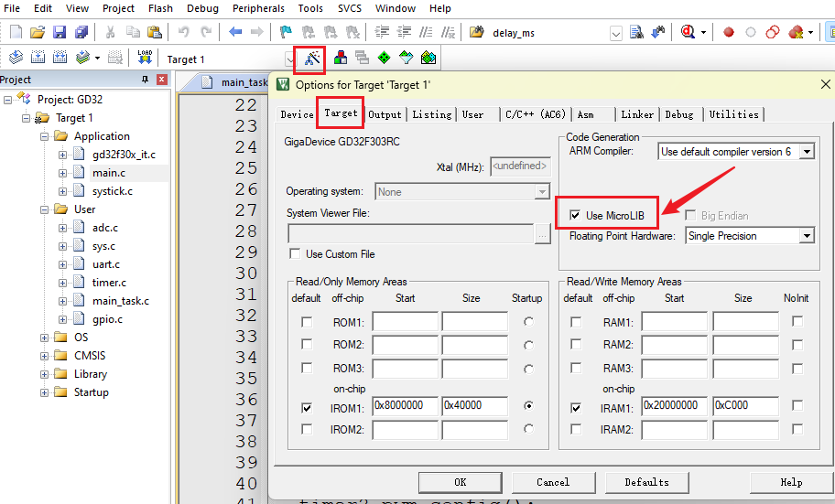Click the Paste clipboard icon

click(155, 32)
